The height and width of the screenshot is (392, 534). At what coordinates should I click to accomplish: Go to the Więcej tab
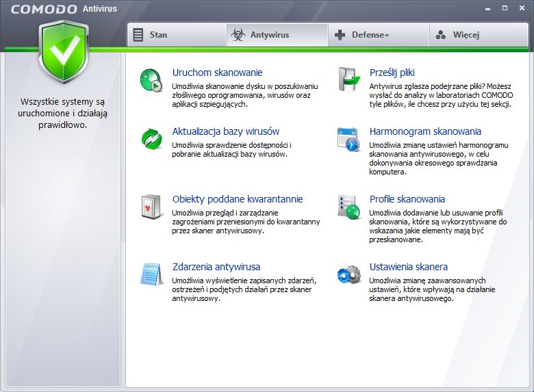click(x=479, y=35)
